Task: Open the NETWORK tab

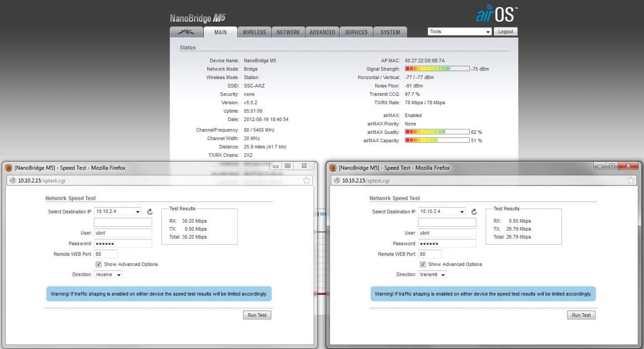Action: (x=288, y=32)
